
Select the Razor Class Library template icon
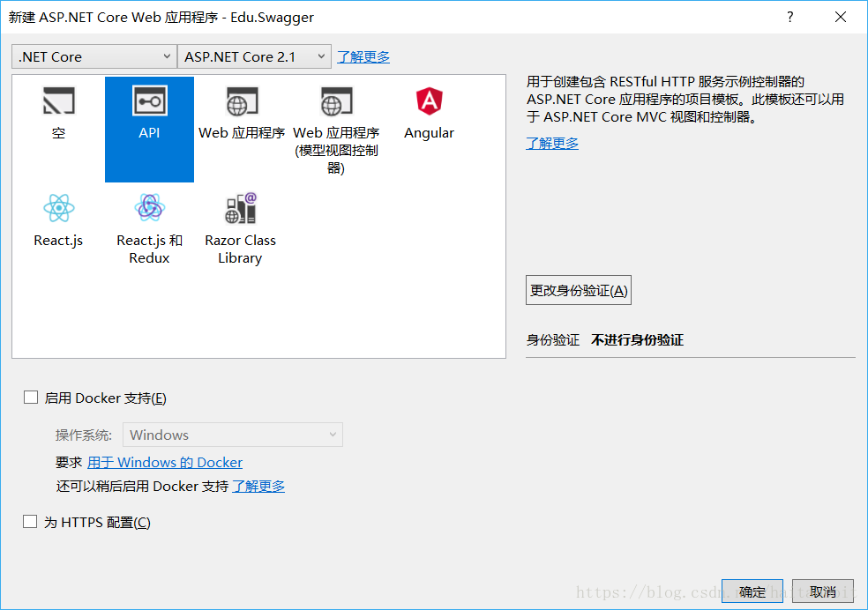pyautogui.click(x=241, y=208)
